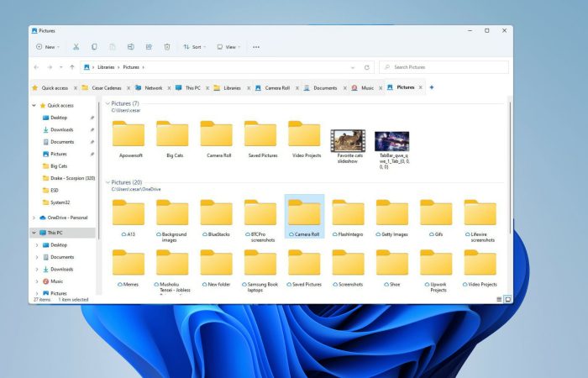
Task: Select Video Projects folder in Pictures (7)
Action: pyautogui.click(x=304, y=139)
